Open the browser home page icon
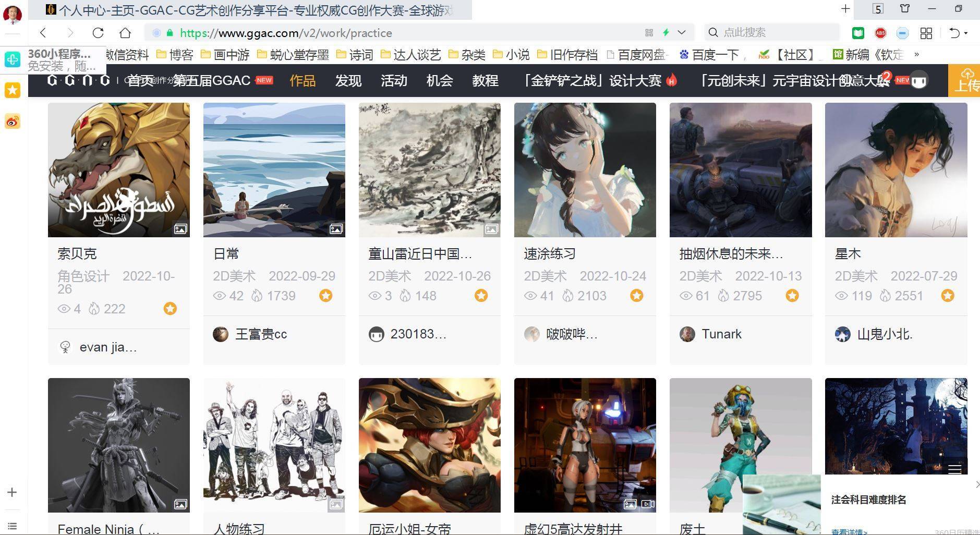Viewport: 980px width, 535px height. [125, 33]
